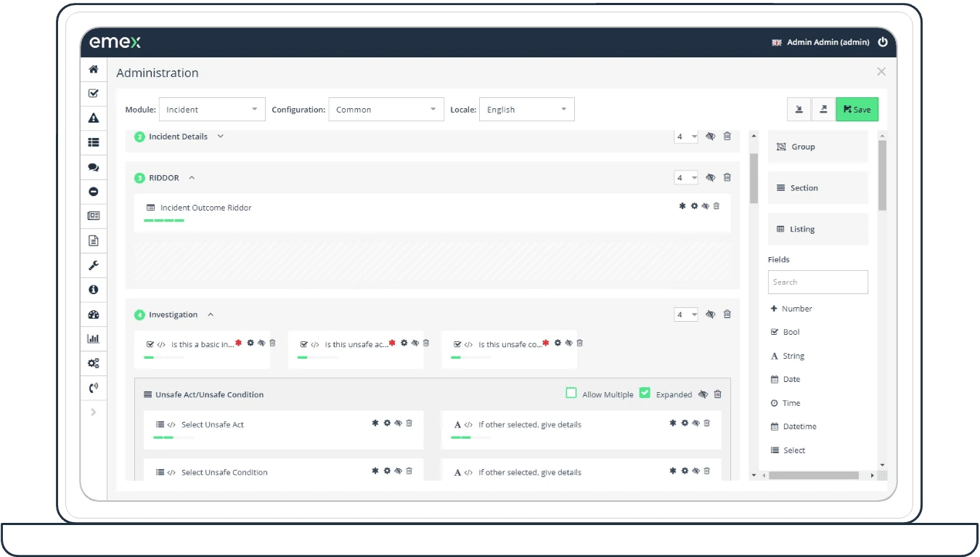Viewport: 980px width, 557px height.
Task: Open settings gear for Select Unsafe Act
Action: [x=387, y=423]
